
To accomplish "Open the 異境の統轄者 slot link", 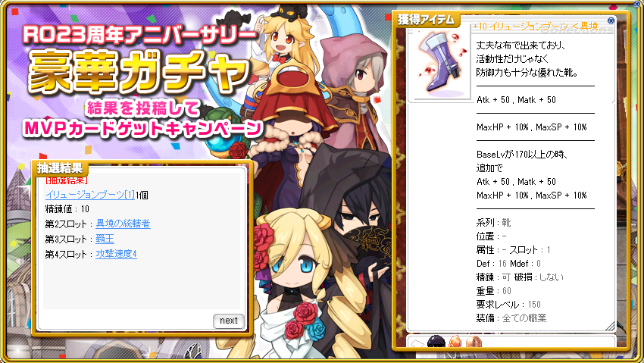I will coord(123,224).
